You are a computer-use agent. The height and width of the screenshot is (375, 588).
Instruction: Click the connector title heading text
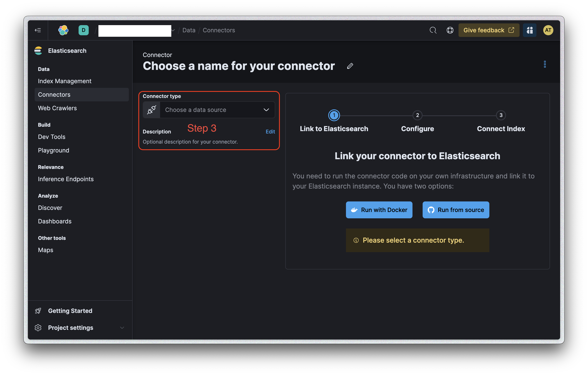[239, 66]
